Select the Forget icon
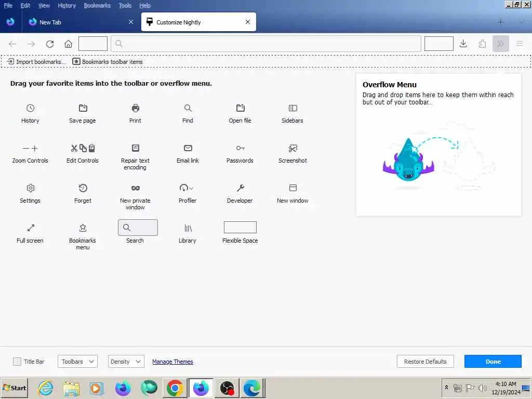 tap(83, 188)
